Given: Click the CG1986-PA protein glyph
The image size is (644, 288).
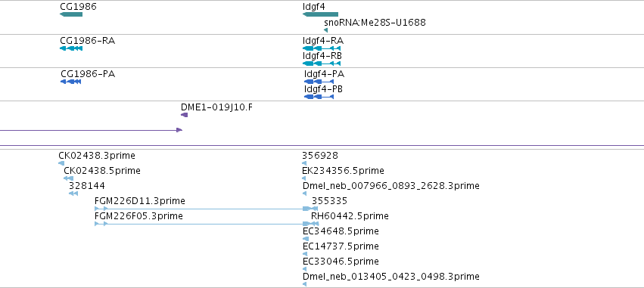Looking at the screenshot, I should pyautogui.click(x=70, y=82).
